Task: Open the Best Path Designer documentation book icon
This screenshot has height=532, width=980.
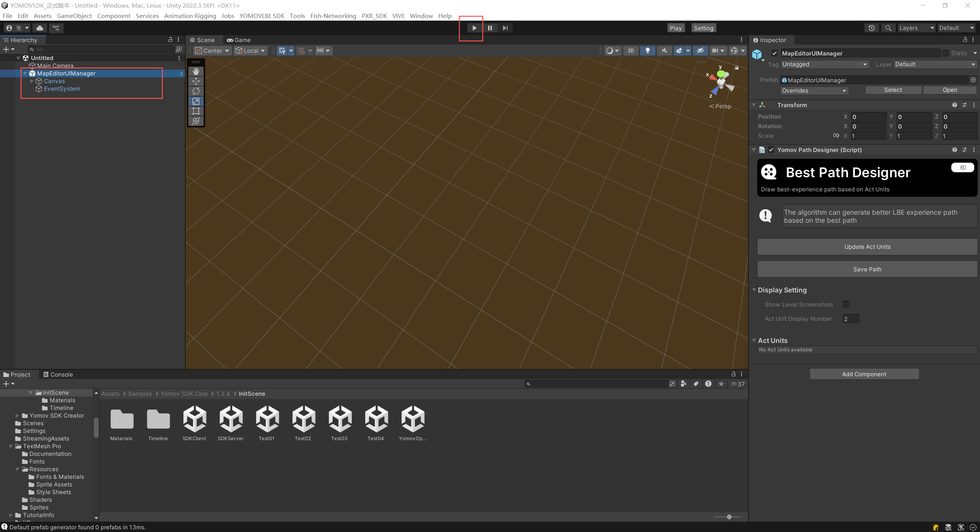Action: pyautogui.click(x=963, y=167)
